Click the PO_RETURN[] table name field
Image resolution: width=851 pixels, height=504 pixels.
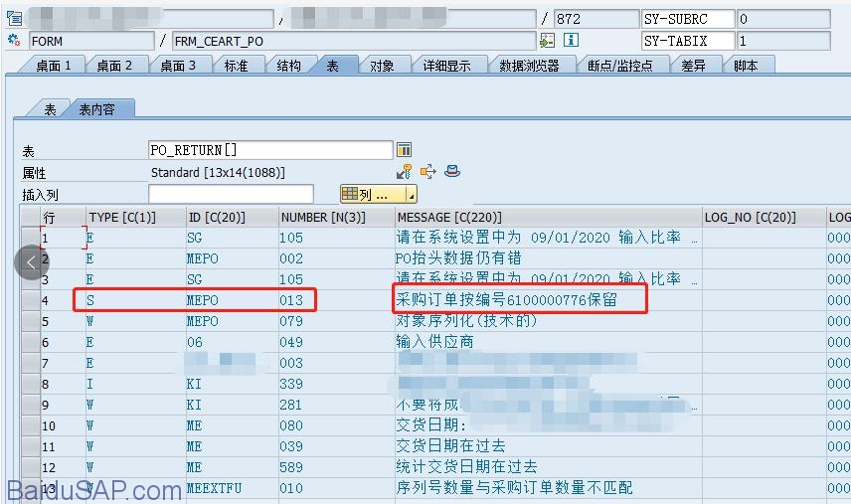[x=269, y=150]
